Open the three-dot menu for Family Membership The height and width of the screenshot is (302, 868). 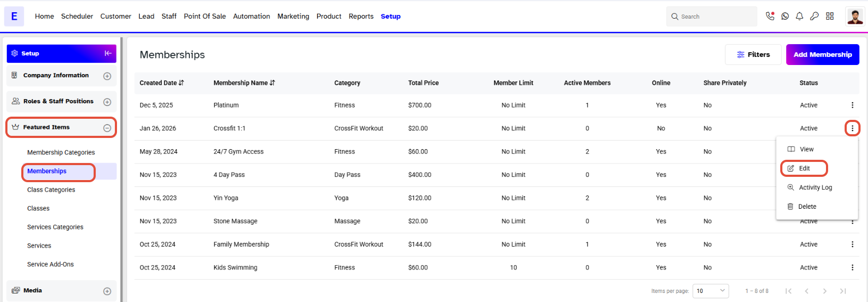852,244
